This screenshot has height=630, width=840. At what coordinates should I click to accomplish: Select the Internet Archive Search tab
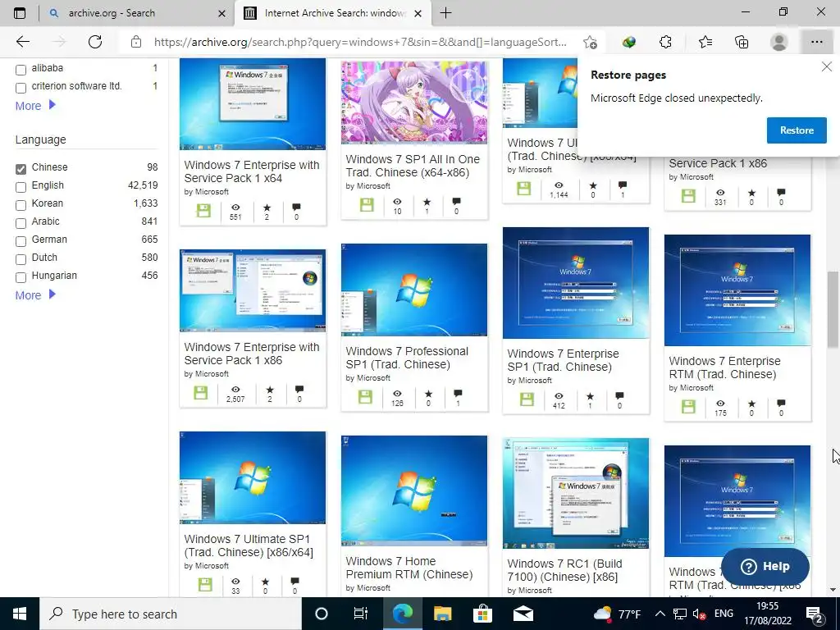pyautogui.click(x=332, y=13)
